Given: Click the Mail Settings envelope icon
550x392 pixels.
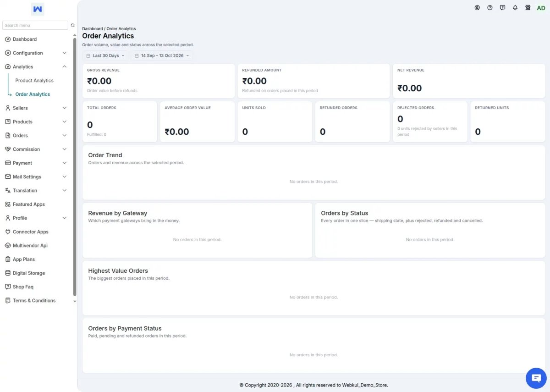Looking at the screenshot, I should (8, 177).
